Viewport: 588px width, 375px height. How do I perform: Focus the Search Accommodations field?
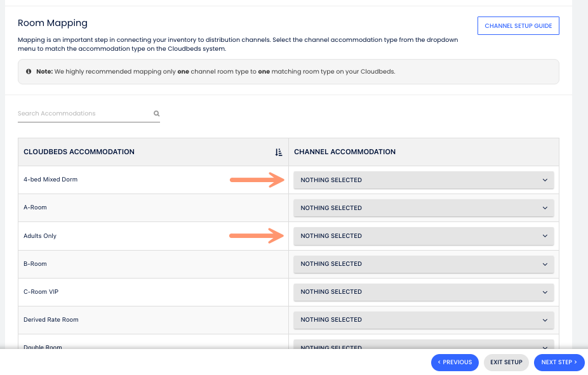84,114
